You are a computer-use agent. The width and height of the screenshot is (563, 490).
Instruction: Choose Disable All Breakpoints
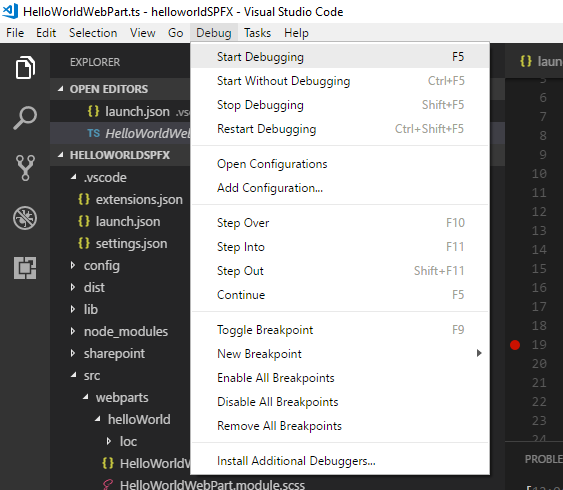[x=340, y=402]
